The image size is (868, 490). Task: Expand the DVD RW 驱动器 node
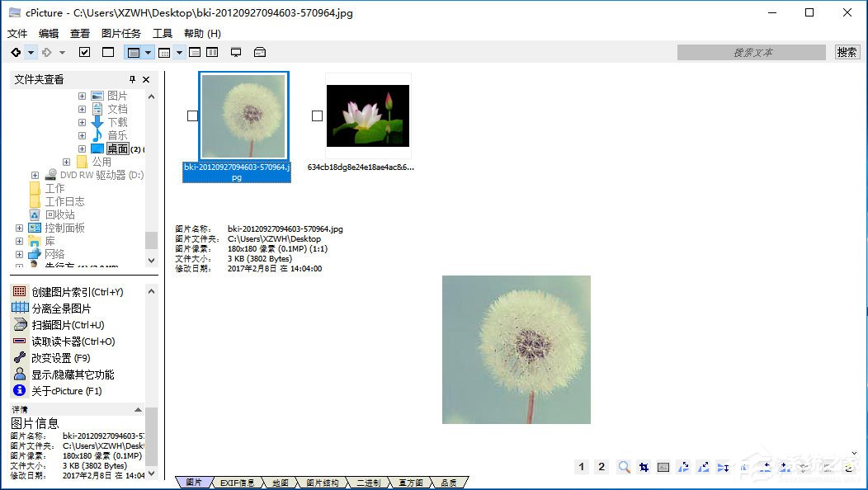pyautogui.click(x=35, y=175)
